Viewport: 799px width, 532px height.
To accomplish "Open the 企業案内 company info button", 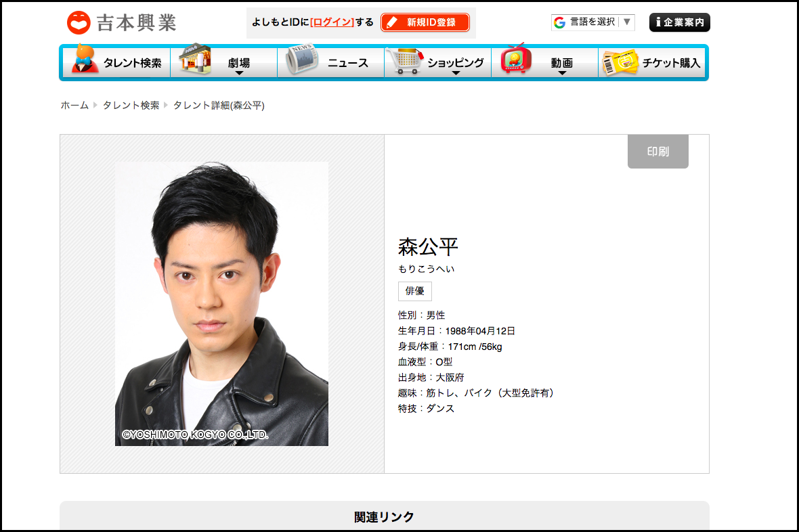I will tap(679, 22).
